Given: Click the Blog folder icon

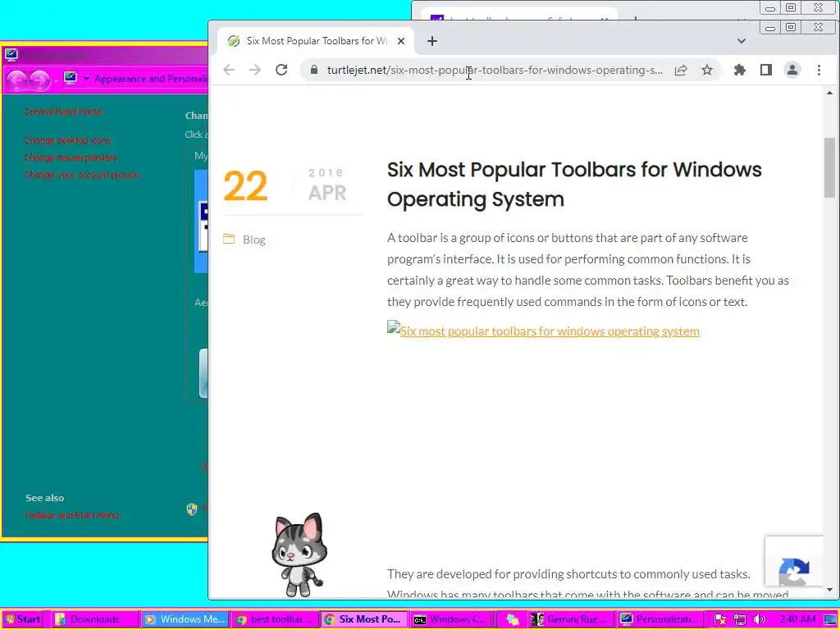Looking at the screenshot, I should point(229,239).
